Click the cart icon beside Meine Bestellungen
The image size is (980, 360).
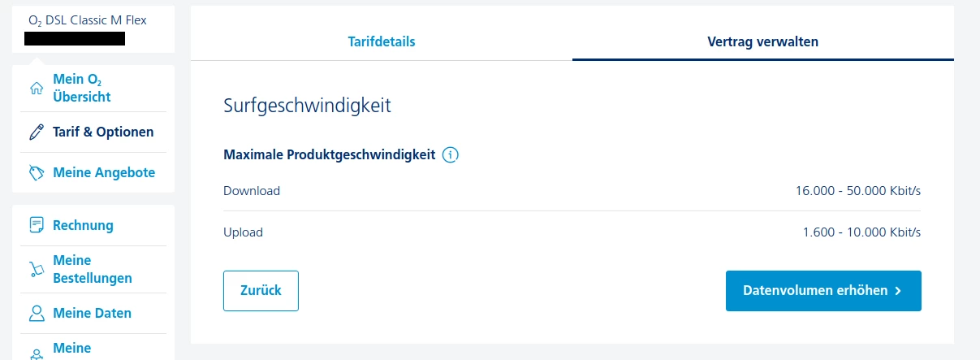point(36,269)
